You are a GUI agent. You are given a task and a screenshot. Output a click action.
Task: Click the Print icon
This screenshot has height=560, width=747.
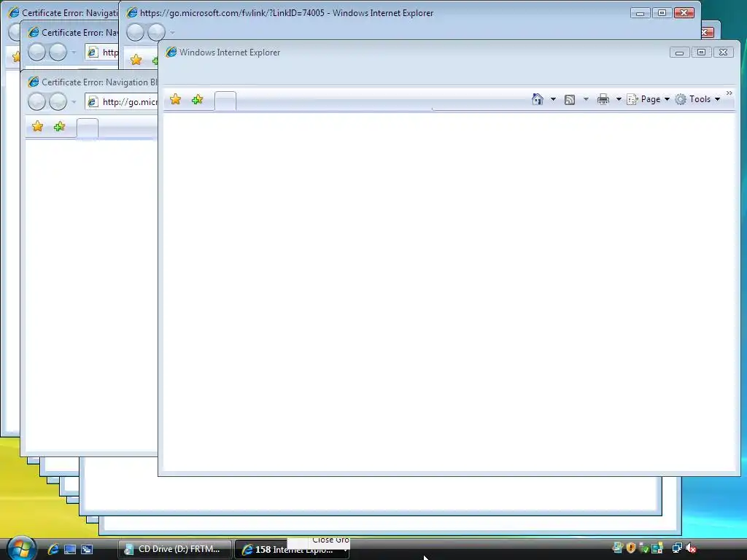(x=603, y=99)
